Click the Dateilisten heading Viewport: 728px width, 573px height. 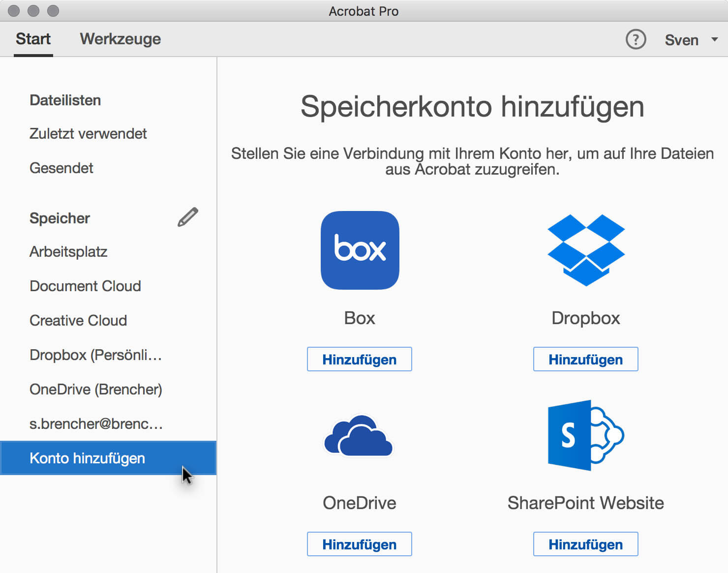(x=65, y=100)
